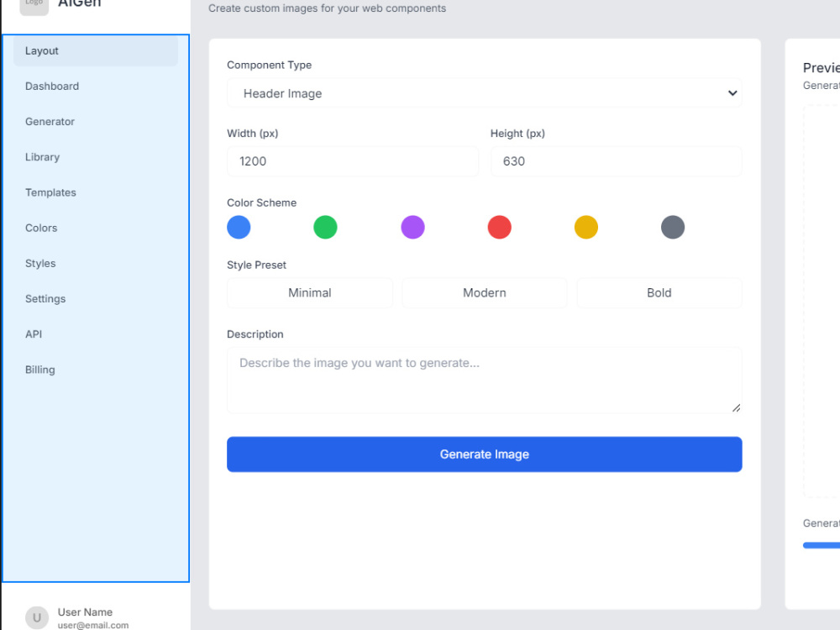840x630 pixels.
Task: Pick the red color scheme swatch
Action: click(x=499, y=227)
